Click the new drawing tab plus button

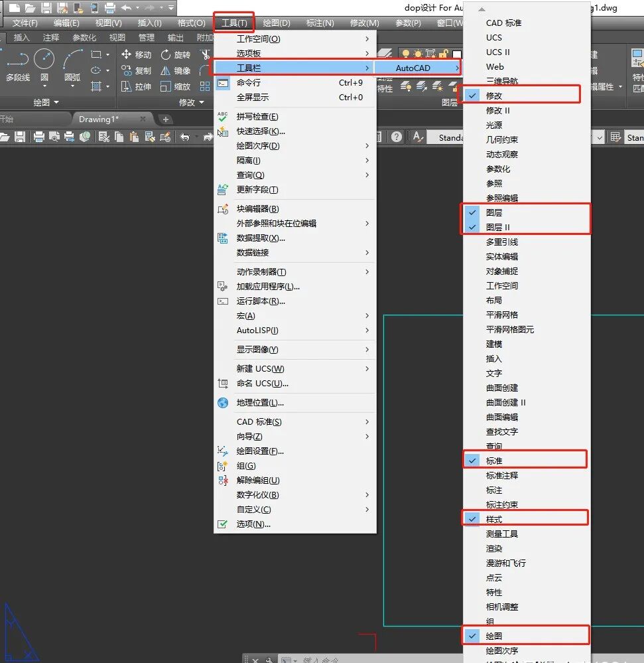(166, 119)
